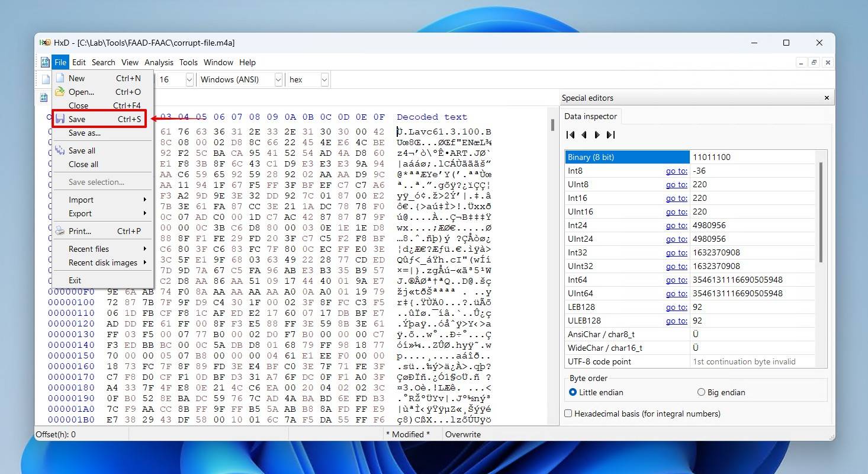Viewport: 868px width, 474px height.
Task: Click Overwrite mode in status bar
Action: pos(463,434)
